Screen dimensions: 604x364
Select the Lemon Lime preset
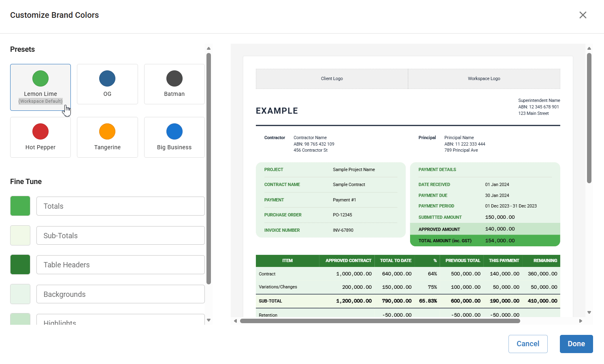click(x=40, y=87)
